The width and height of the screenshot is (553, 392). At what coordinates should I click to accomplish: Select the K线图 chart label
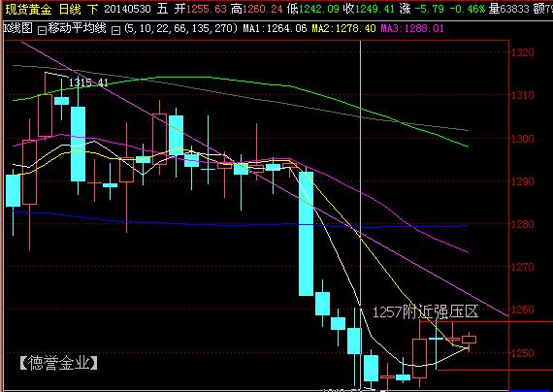(x=18, y=28)
